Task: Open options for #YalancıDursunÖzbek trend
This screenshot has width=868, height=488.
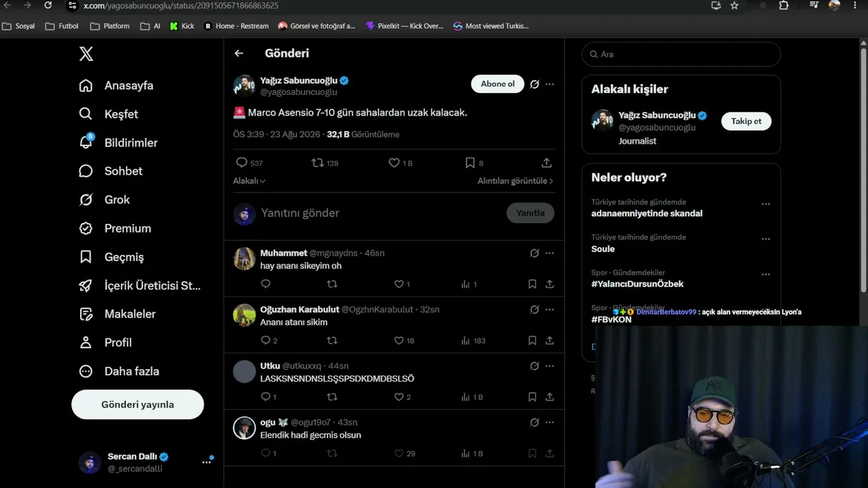Action: pyautogui.click(x=766, y=274)
